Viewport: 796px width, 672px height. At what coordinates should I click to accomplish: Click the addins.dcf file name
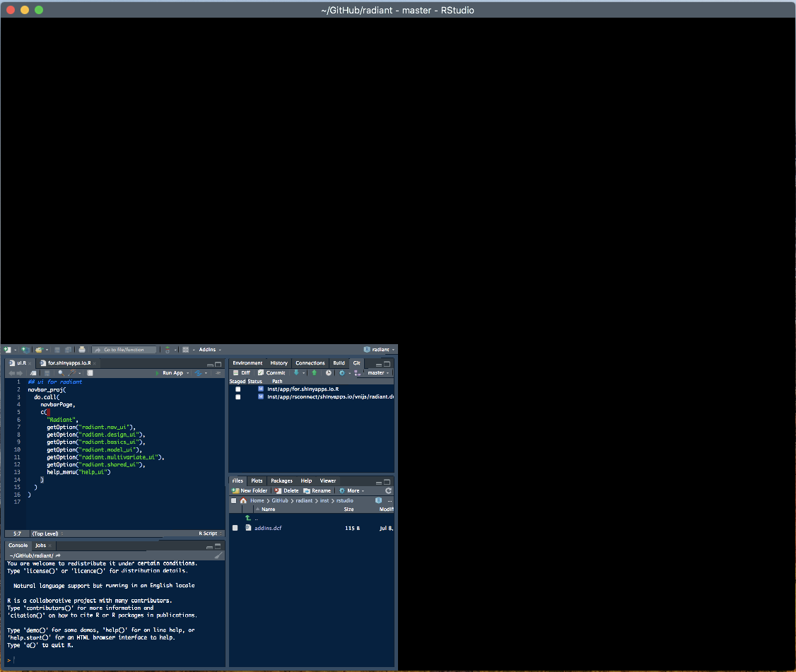268,528
